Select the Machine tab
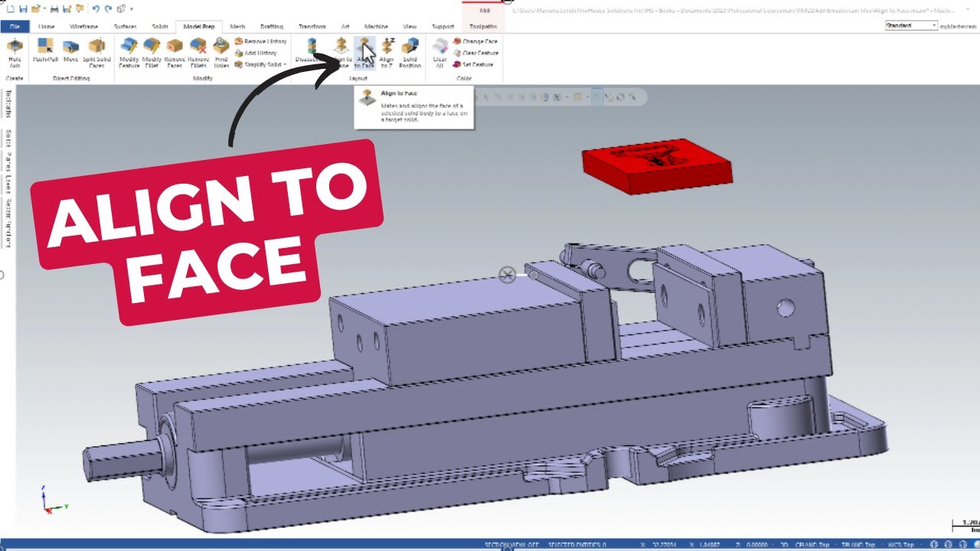This screenshot has height=551, width=980. coord(376,26)
